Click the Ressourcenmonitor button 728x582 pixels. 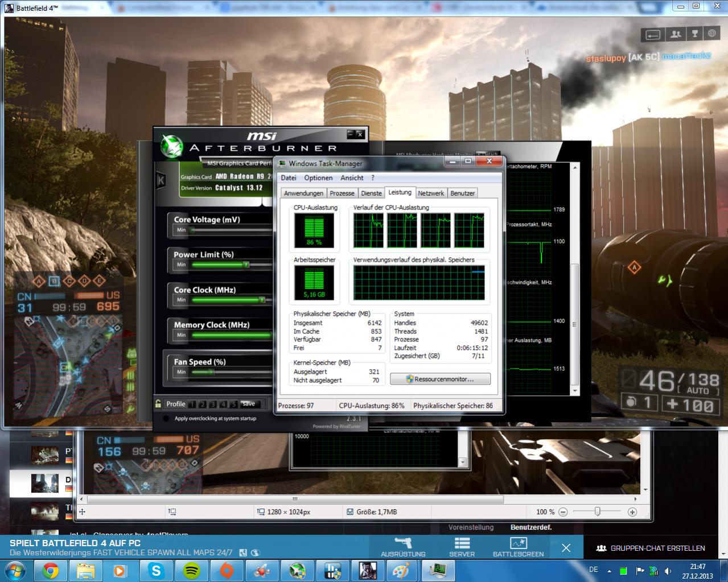click(440, 379)
